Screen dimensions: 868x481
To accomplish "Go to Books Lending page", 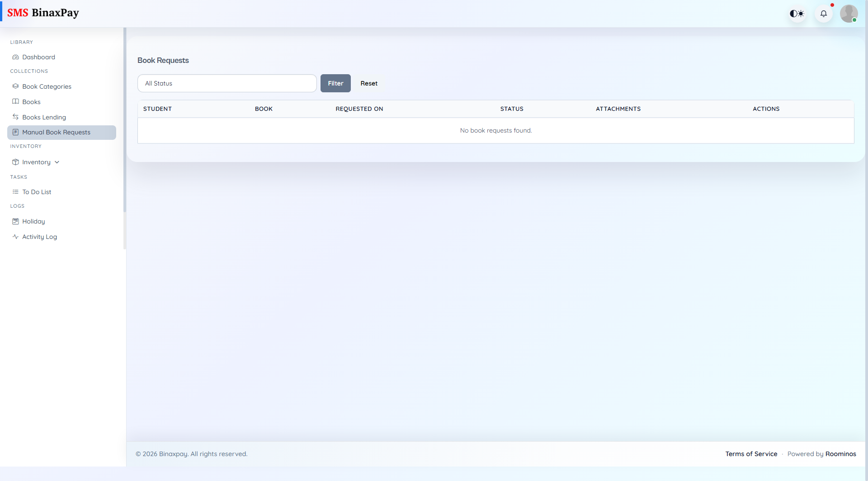I will pos(44,117).
